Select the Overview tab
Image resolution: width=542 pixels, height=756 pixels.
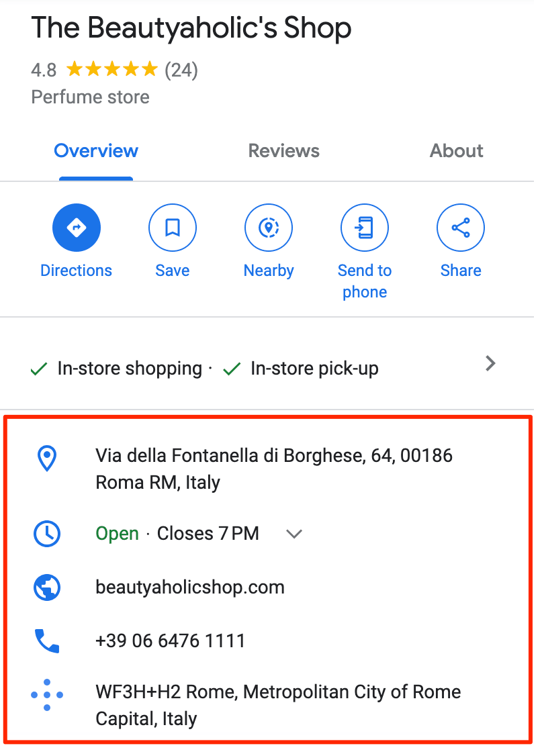click(95, 150)
